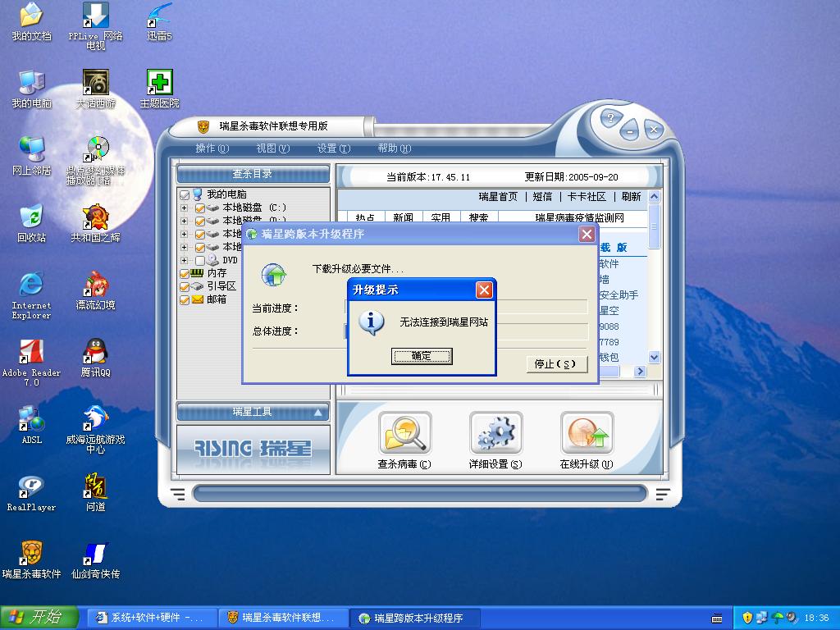
Task: Open the 设置(T) menu
Action: tap(333, 148)
